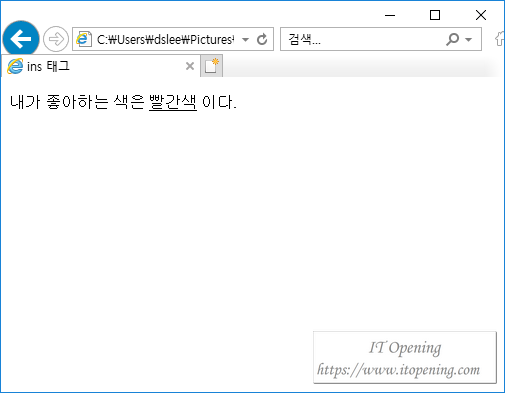Close the "ins 태그" tab
Viewport: 505px width, 393px height.
(x=190, y=66)
